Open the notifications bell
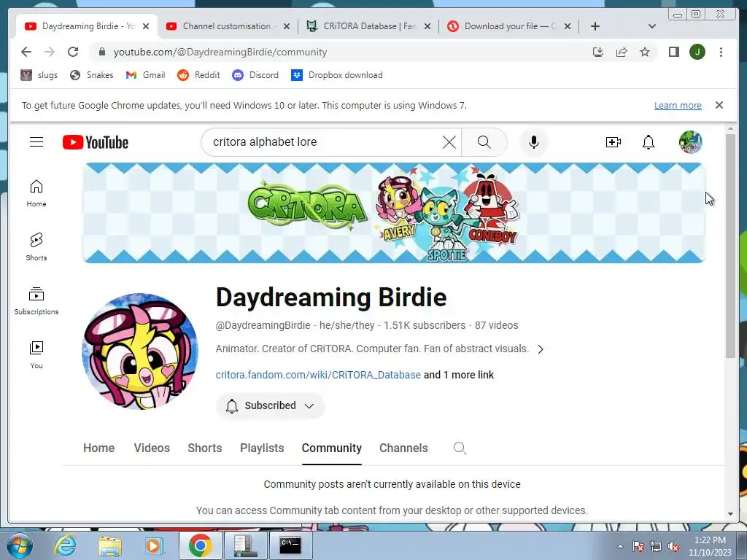The width and height of the screenshot is (747, 560). [648, 142]
